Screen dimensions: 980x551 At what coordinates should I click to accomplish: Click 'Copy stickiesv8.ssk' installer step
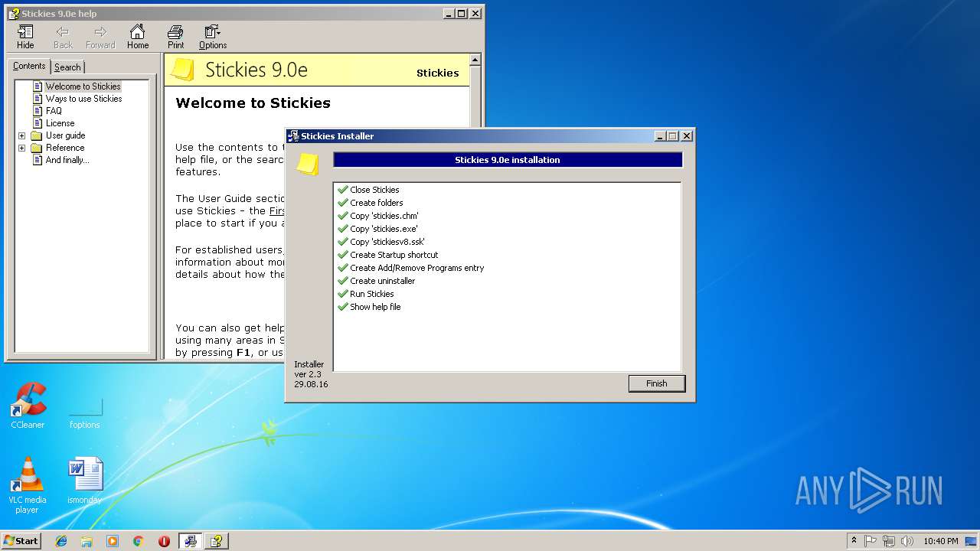tap(387, 242)
